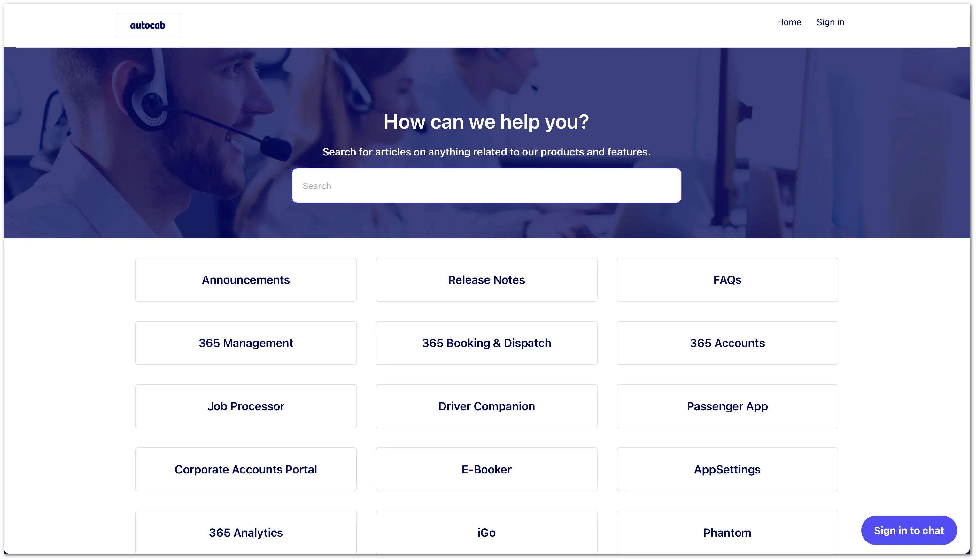Click the search input field
Image resolution: width=976 pixels, height=560 pixels.
(x=487, y=185)
